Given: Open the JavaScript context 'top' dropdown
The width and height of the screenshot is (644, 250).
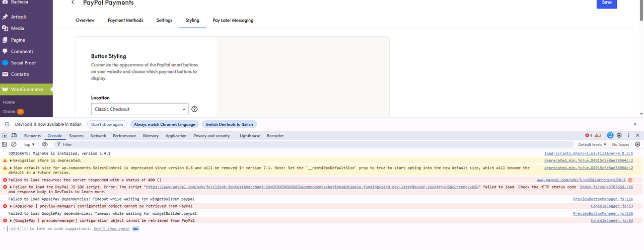Looking at the screenshot, I should pyautogui.click(x=29, y=144).
